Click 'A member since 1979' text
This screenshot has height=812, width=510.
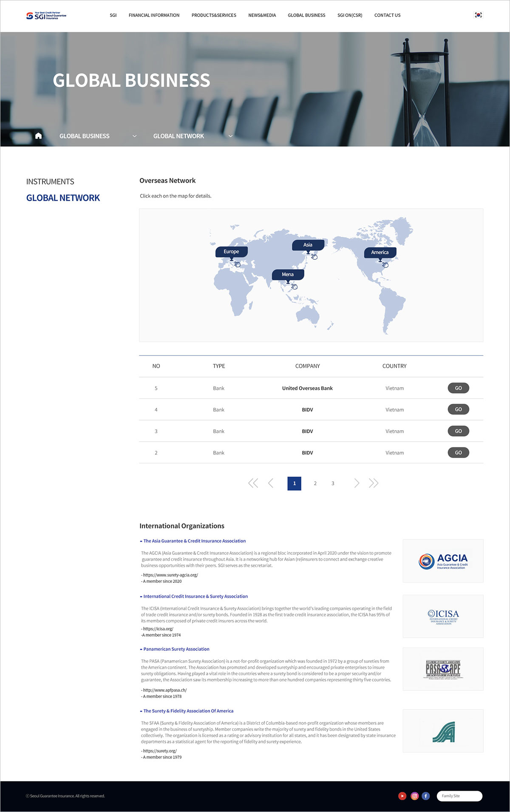point(162,757)
